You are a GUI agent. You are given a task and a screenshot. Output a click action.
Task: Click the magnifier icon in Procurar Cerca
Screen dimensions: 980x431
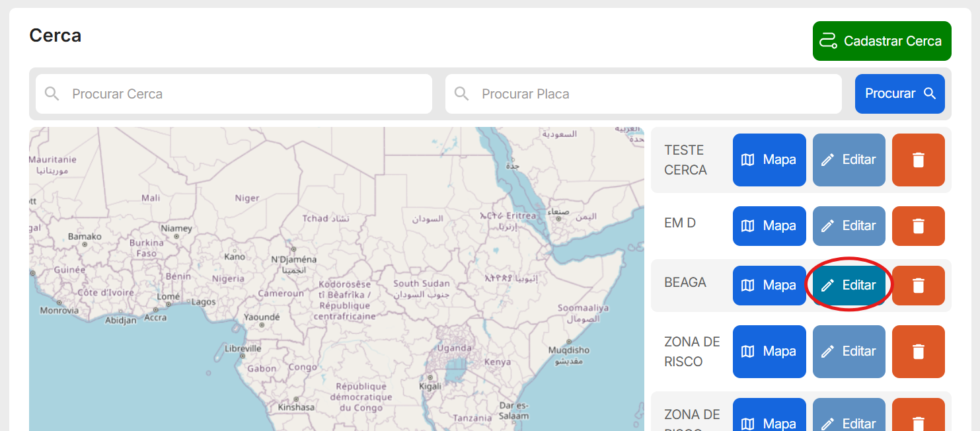pyautogui.click(x=52, y=94)
